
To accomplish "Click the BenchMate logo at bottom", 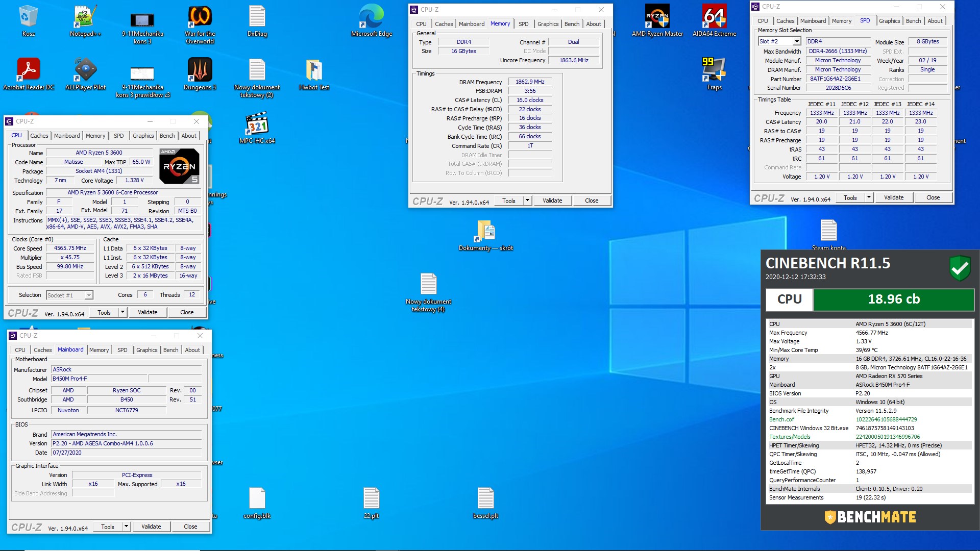I will [x=870, y=517].
